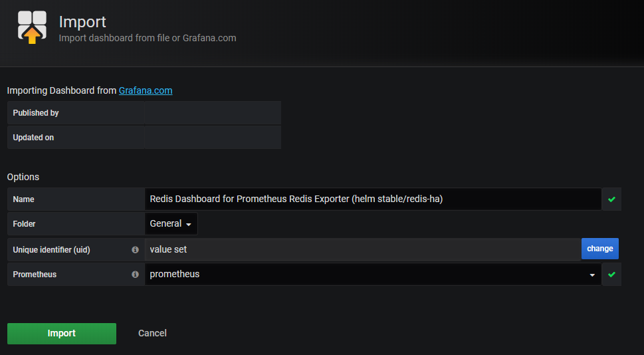The height and width of the screenshot is (355, 644).
Task: Click the info icon next to Unique identifier
Action: point(135,250)
